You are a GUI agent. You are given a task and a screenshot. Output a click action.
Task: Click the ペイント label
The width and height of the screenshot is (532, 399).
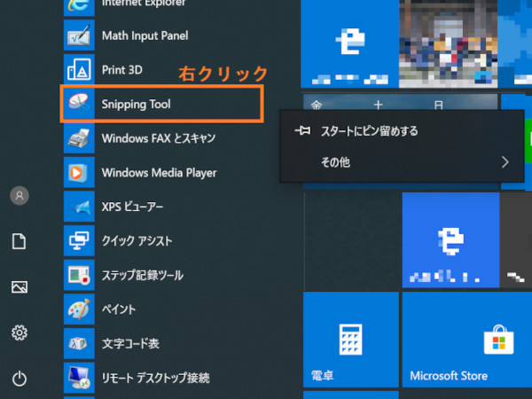click(x=119, y=309)
